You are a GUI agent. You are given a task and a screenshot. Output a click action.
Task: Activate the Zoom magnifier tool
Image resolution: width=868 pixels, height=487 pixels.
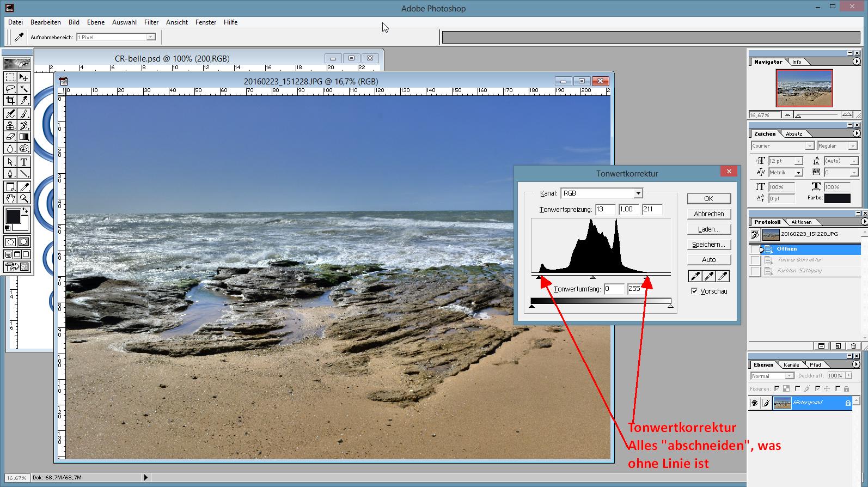pos(24,198)
